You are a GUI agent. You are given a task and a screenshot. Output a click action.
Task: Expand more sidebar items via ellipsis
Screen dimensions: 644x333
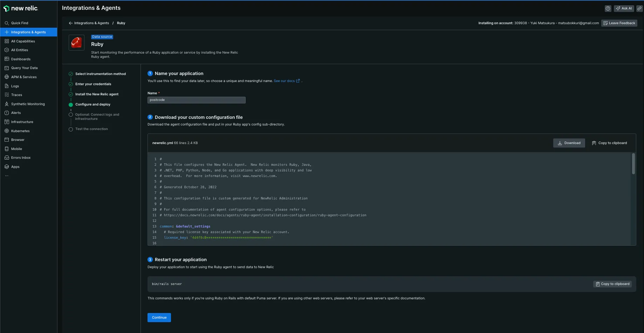[7, 176]
